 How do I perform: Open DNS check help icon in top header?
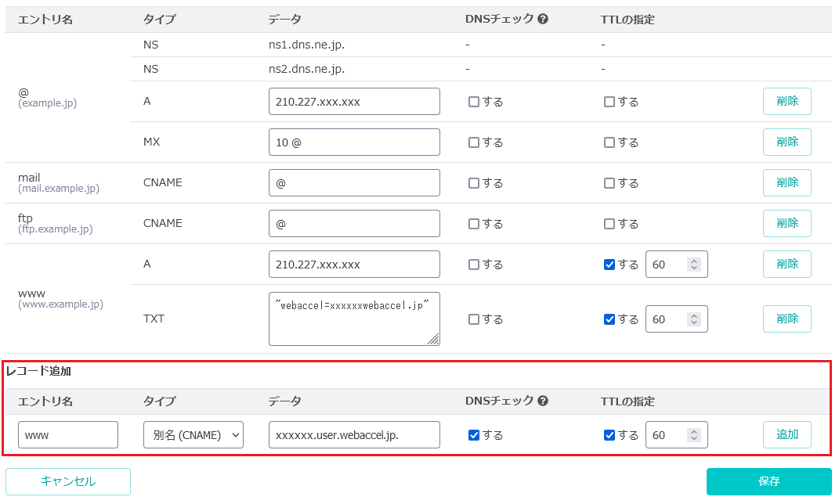543,20
